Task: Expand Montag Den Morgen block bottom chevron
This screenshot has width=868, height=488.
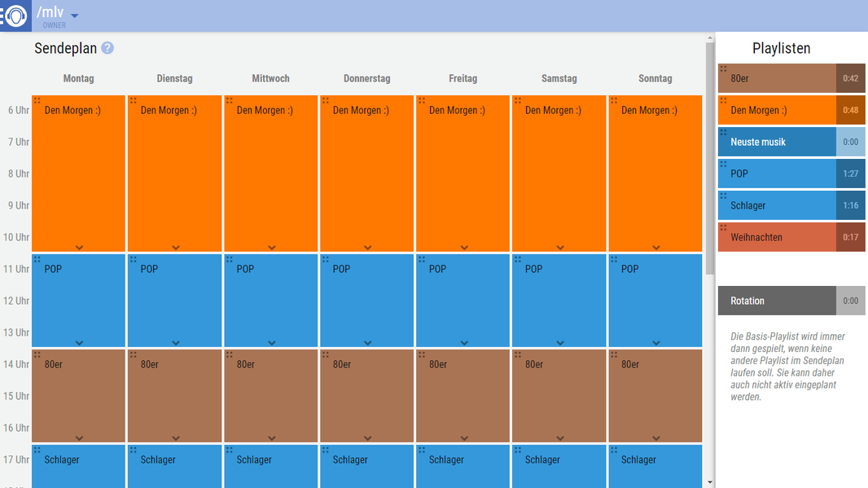Action: click(79, 248)
